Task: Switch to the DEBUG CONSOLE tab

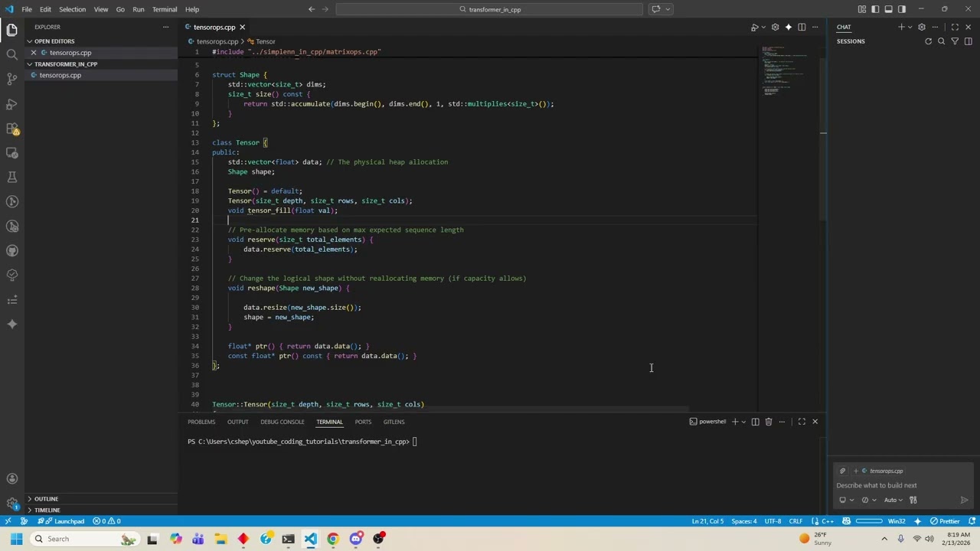Action: coord(282,422)
